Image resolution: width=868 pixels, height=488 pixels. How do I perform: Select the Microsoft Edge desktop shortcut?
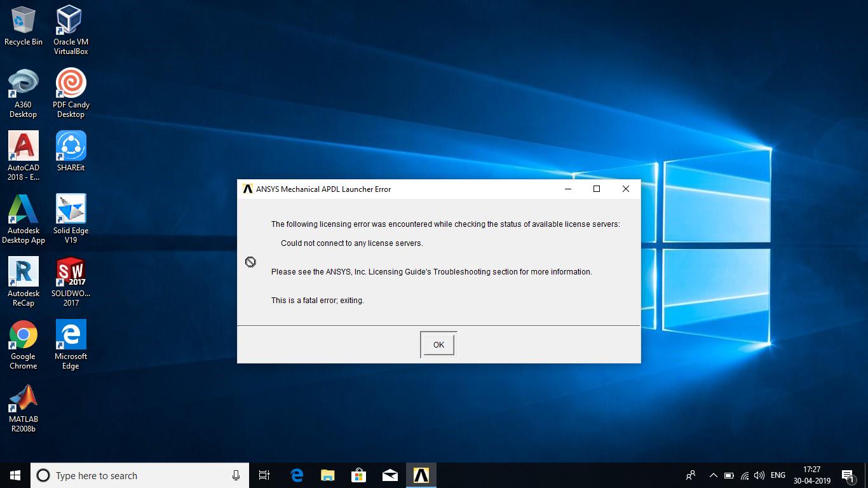point(71,345)
